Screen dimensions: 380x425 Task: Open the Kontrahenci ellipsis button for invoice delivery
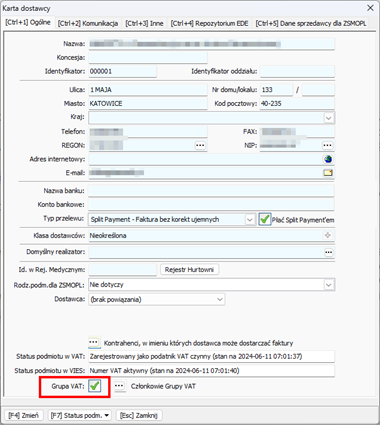(x=94, y=342)
